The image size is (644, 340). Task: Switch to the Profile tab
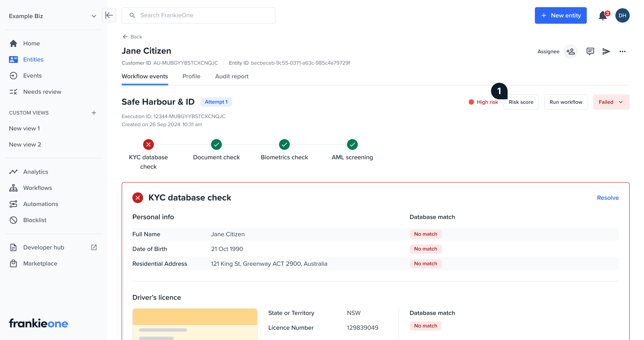coord(191,76)
